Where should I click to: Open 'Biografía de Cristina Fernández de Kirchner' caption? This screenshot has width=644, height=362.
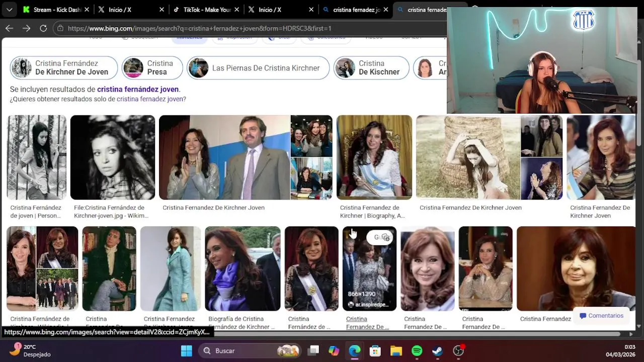click(242, 323)
